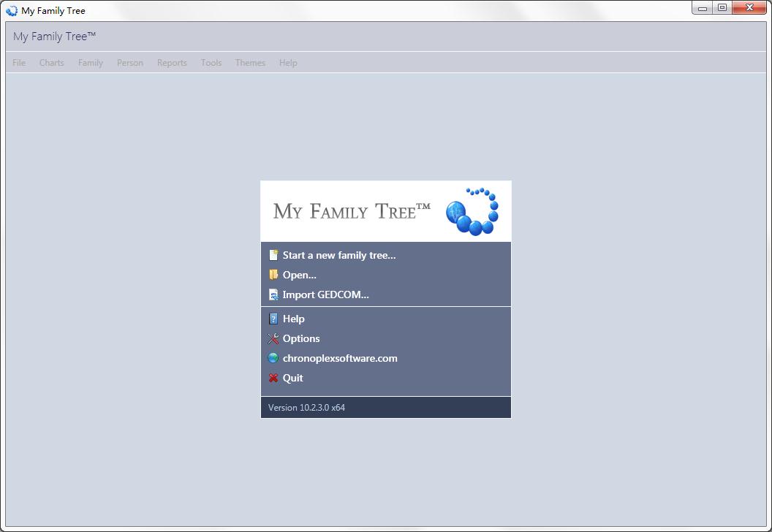772x532 pixels.
Task: Click the new document icon beside Start a new family tree
Action: (x=273, y=255)
